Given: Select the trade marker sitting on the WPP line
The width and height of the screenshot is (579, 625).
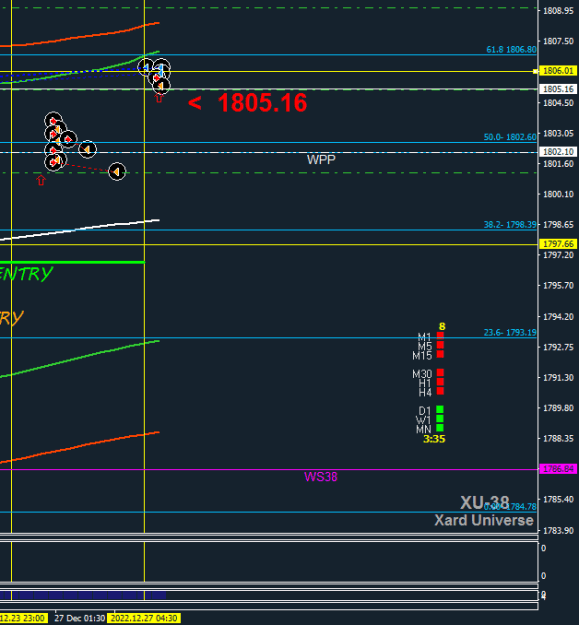Looking at the screenshot, I should tap(87, 149).
